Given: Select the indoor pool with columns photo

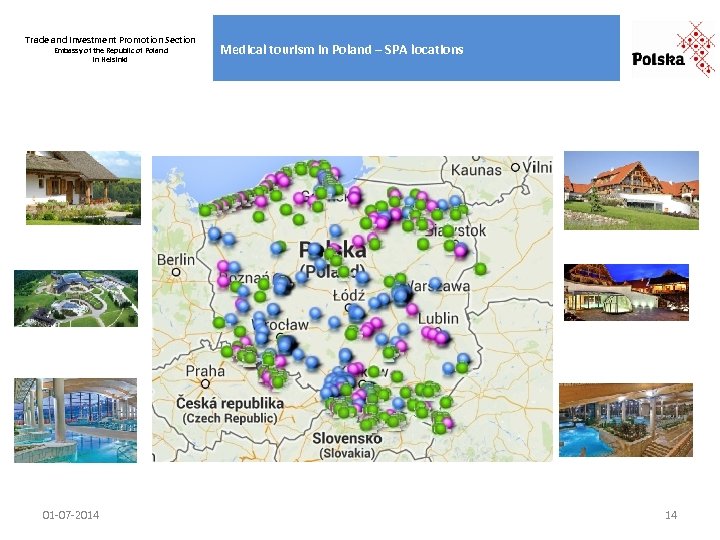Looking at the screenshot, I should pos(75,420).
